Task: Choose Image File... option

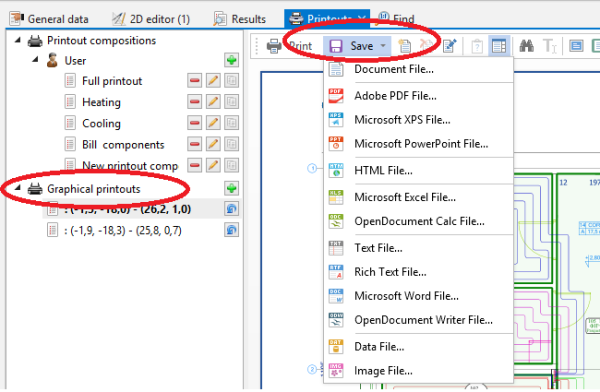Action: (418, 371)
